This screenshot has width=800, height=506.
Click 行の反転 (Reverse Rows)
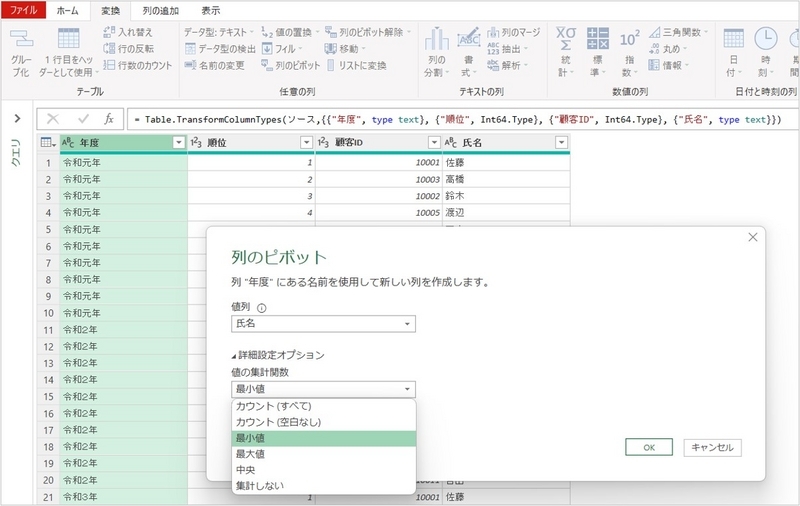coord(128,48)
